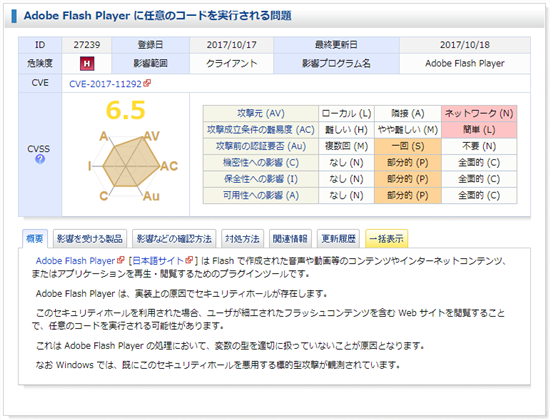This screenshot has width=550, height=420.
Task: Click last updated date 2017/10/18
Action: tap(465, 45)
